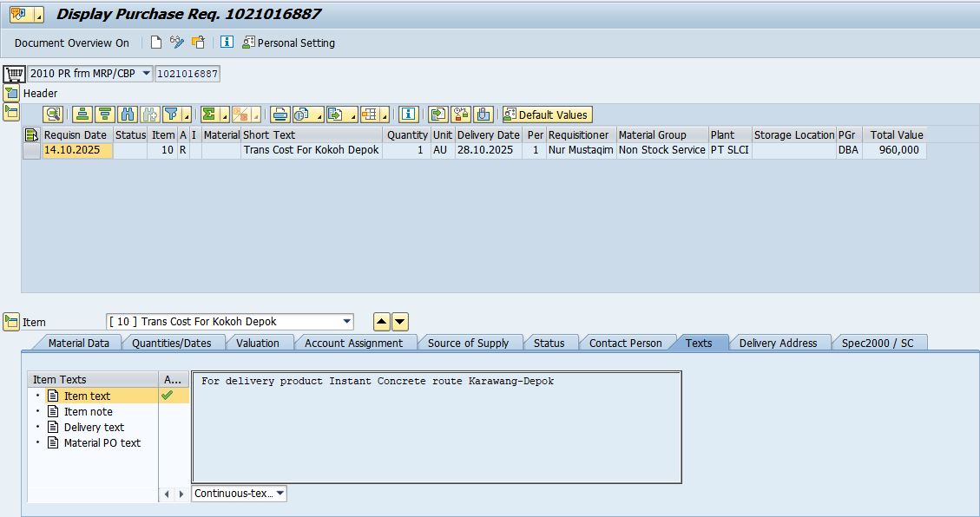Viewport: 980px width, 517px height.
Task: Select Delivery text in Item Texts
Action: click(94, 427)
